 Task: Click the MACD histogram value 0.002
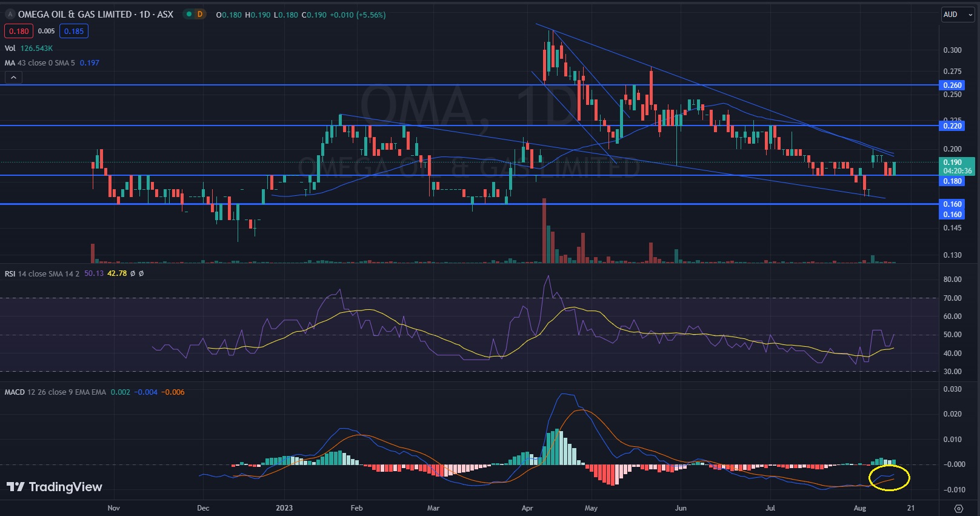121,392
